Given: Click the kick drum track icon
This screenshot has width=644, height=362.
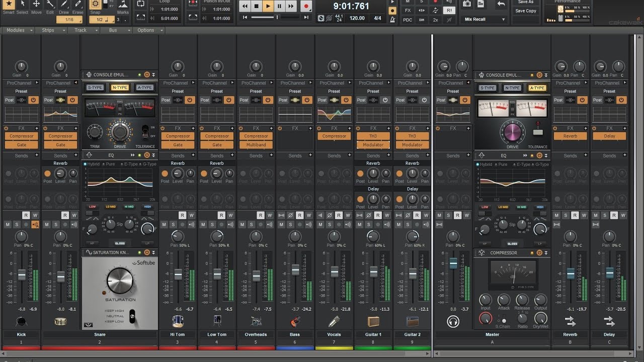Looking at the screenshot, I should pos(21,321).
